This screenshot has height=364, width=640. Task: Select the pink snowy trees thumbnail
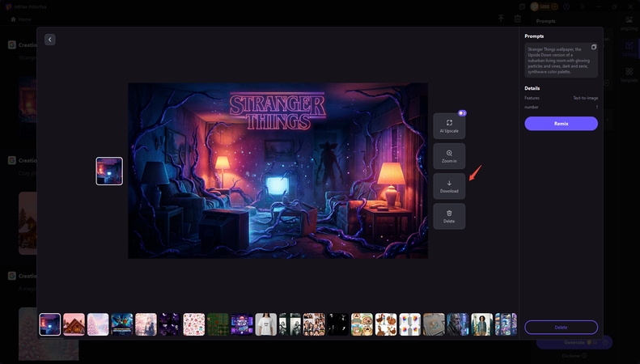(98, 324)
